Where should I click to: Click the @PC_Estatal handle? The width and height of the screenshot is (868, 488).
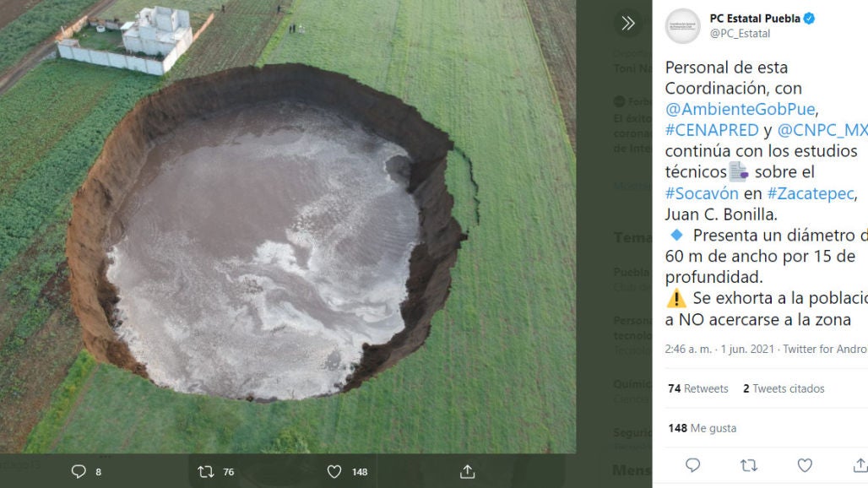click(740, 34)
